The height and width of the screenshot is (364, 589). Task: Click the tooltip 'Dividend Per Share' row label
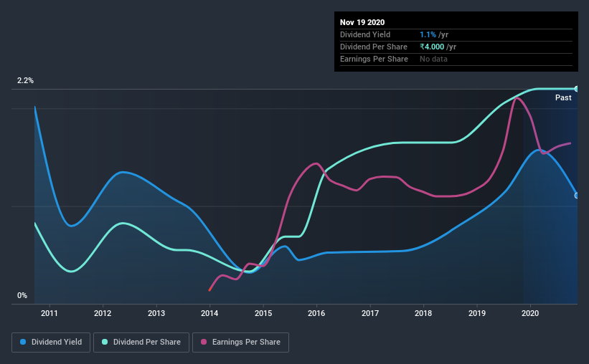[373, 47]
